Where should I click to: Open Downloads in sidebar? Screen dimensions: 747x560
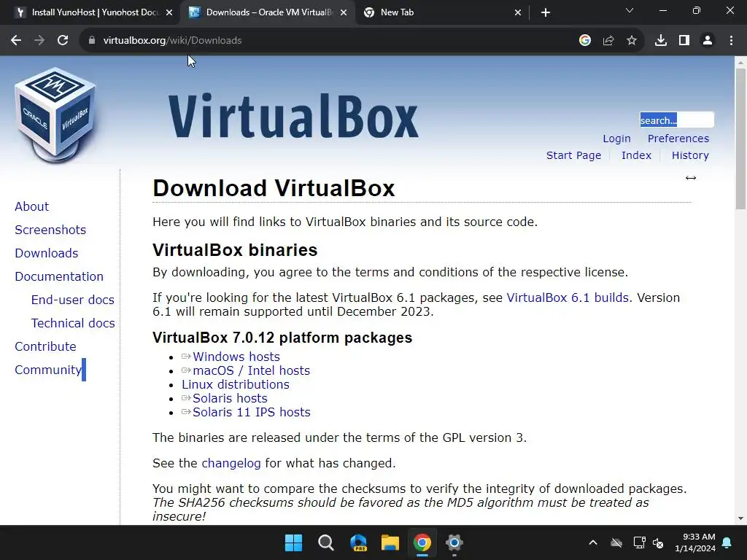click(x=46, y=253)
